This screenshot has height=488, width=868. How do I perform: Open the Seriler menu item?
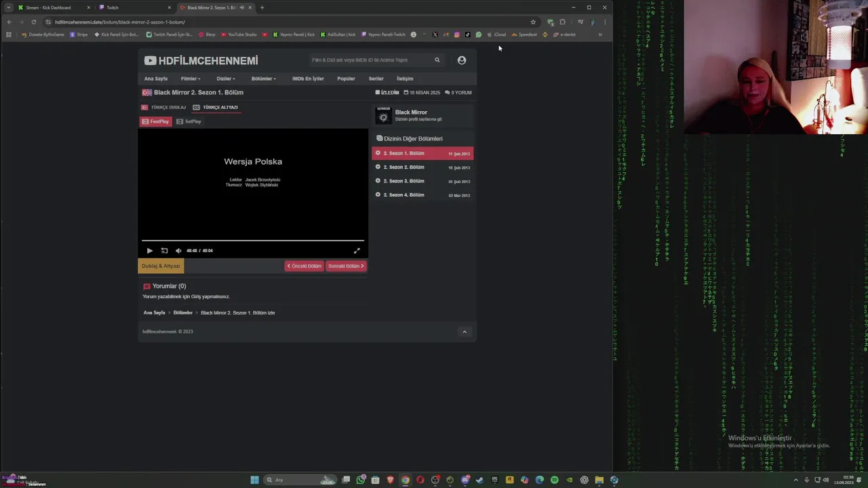(376, 79)
